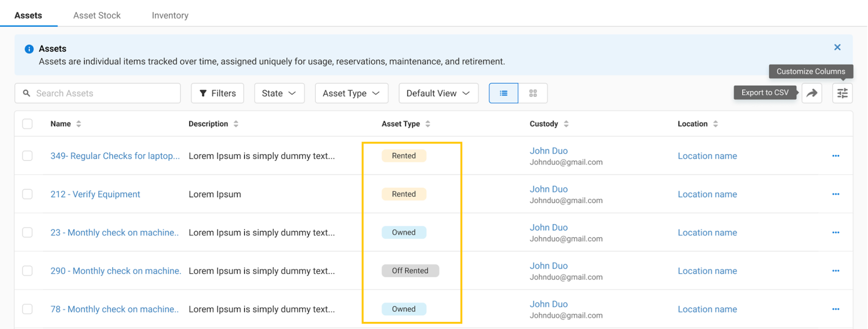868x329 pixels.
Task: Check the 212 - Verify Equipment row checkbox
Action: coord(27,194)
